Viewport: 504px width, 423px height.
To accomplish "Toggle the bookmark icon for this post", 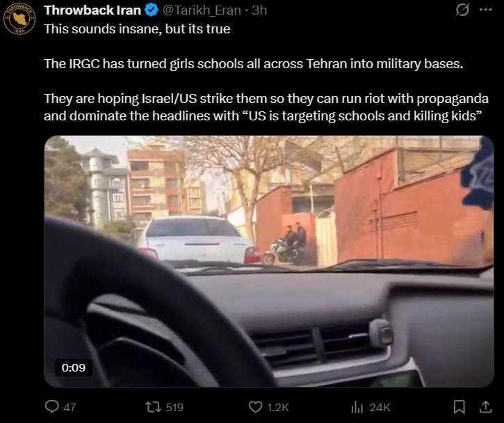I will pos(459,407).
